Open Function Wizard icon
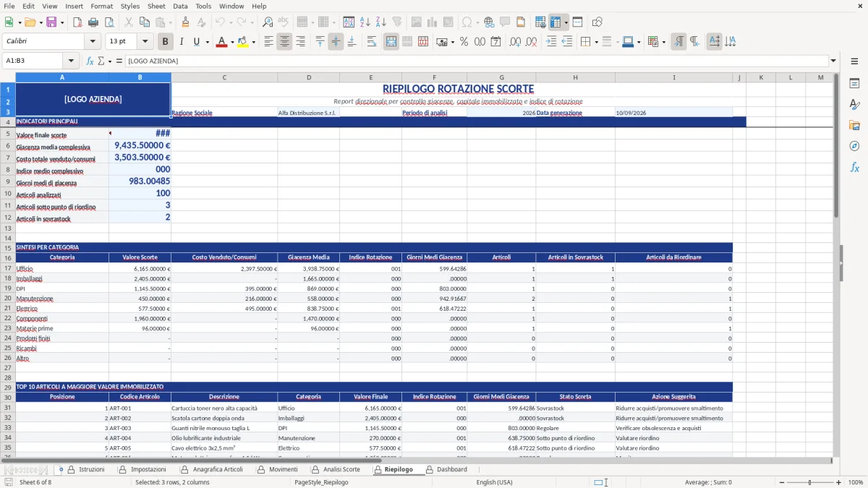 coord(90,61)
